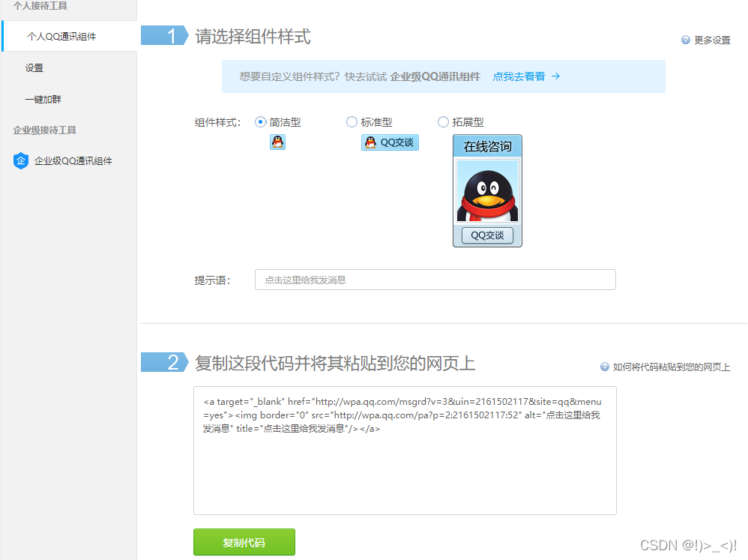
Task: Click the QQ交谈 button in expanded preview
Action: pos(487,235)
